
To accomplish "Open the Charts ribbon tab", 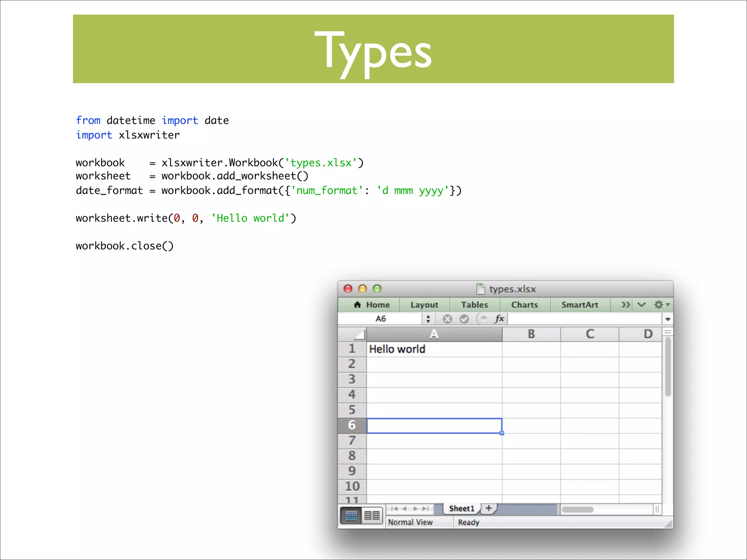I will 525,305.
